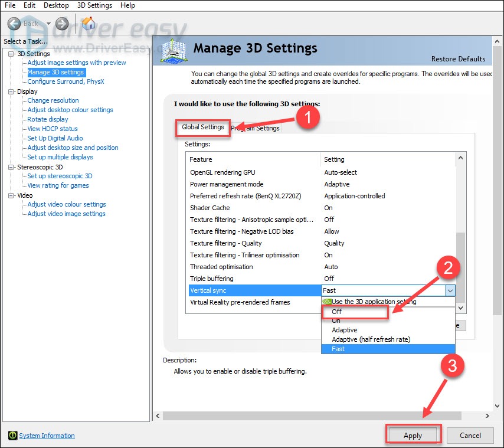Click the Home icon in toolbar
504x448 pixels.
tap(89, 24)
